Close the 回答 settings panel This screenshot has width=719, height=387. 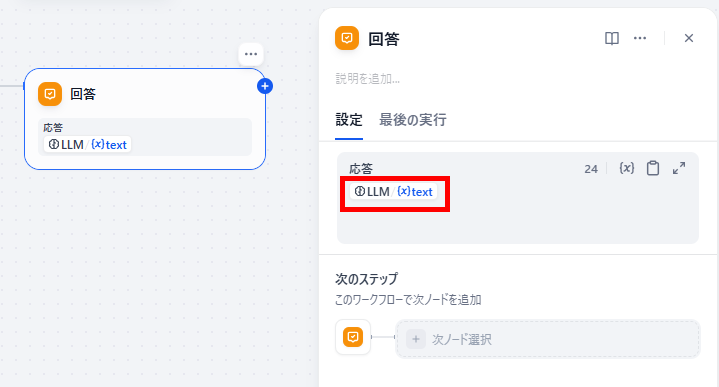pyautogui.click(x=689, y=38)
